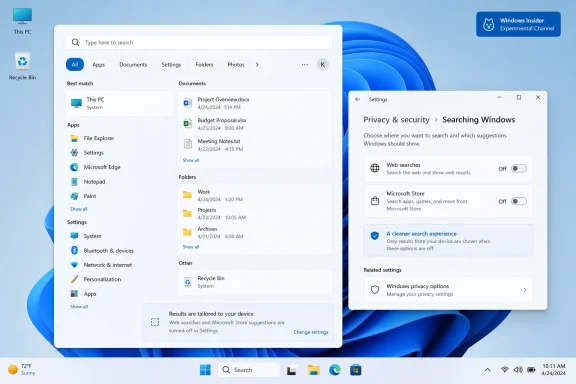The width and height of the screenshot is (576, 384).
Task: Open clock and date on taskbar
Action: [554, 369]
